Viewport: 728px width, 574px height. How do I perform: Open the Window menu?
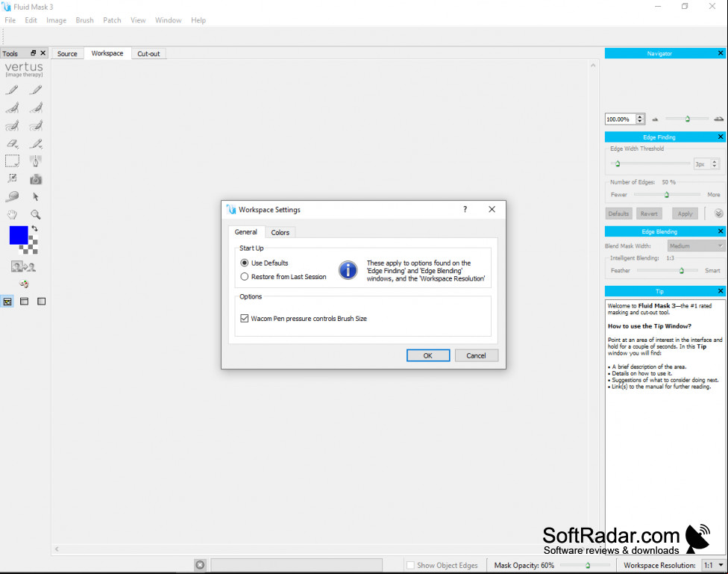[168, 20]
